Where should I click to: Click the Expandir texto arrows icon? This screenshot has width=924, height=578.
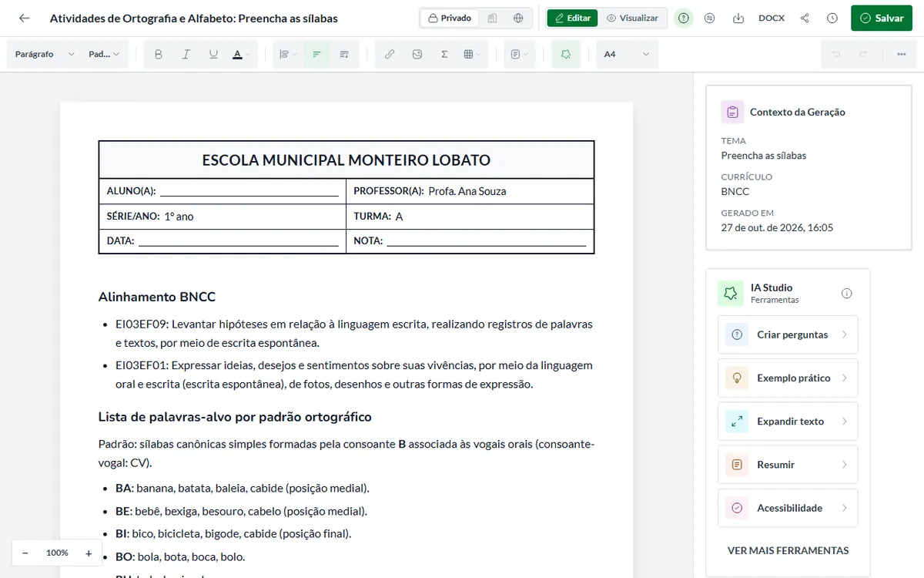tap(737, 422)
